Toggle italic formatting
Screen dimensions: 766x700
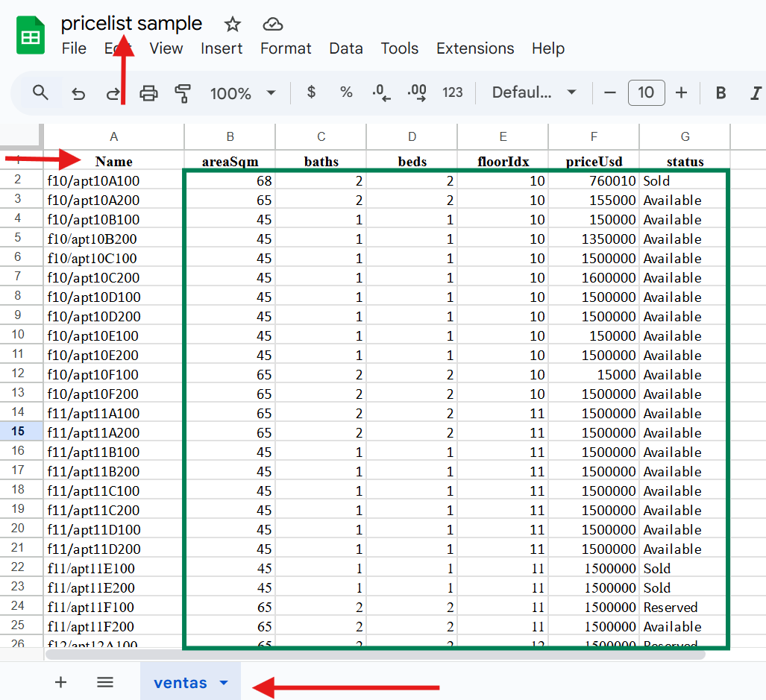(756, 92)
